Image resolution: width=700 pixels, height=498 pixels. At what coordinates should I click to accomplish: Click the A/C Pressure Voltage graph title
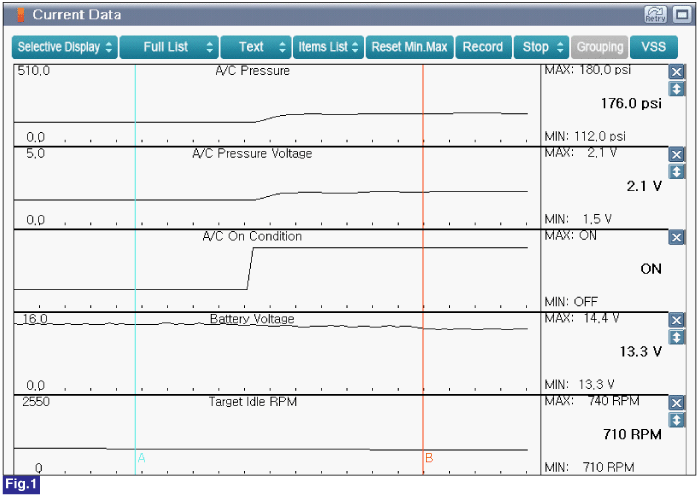252,154
